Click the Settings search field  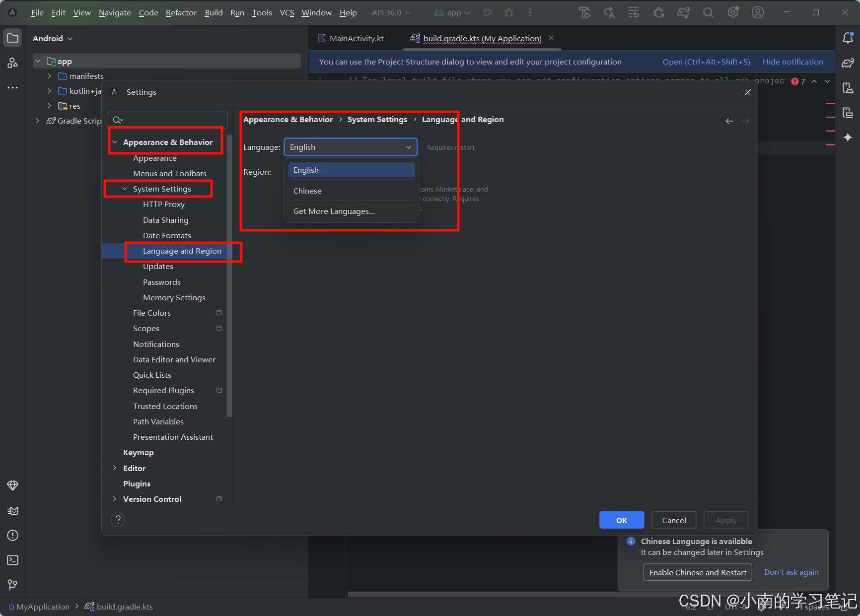168,120
